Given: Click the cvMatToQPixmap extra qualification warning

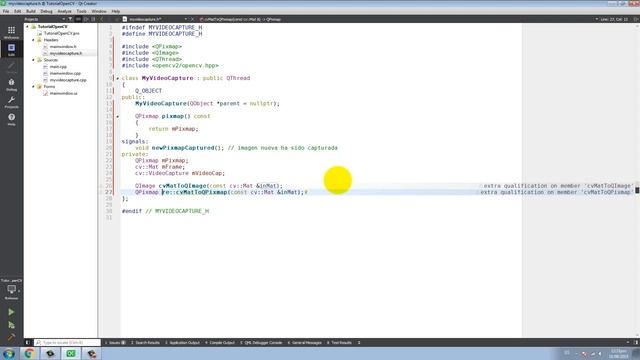Looking at the screenshot, I should pyautogui.click(x=556, y=192).
